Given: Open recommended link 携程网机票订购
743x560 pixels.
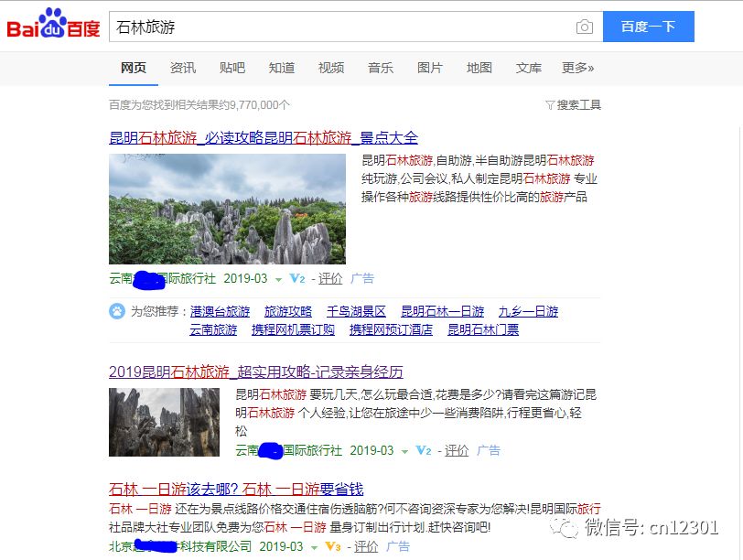Looking at the screenshot, I should coord(294,329).
